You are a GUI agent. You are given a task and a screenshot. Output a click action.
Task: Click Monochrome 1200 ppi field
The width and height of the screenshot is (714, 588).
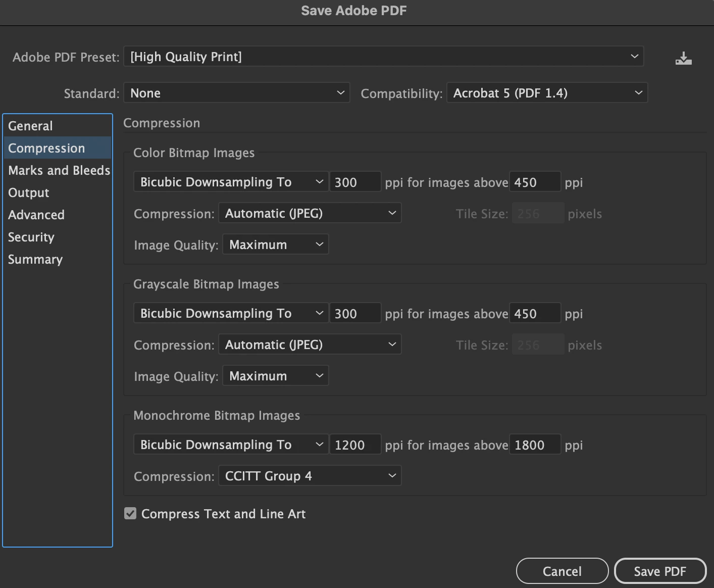[x=355, y=445]
